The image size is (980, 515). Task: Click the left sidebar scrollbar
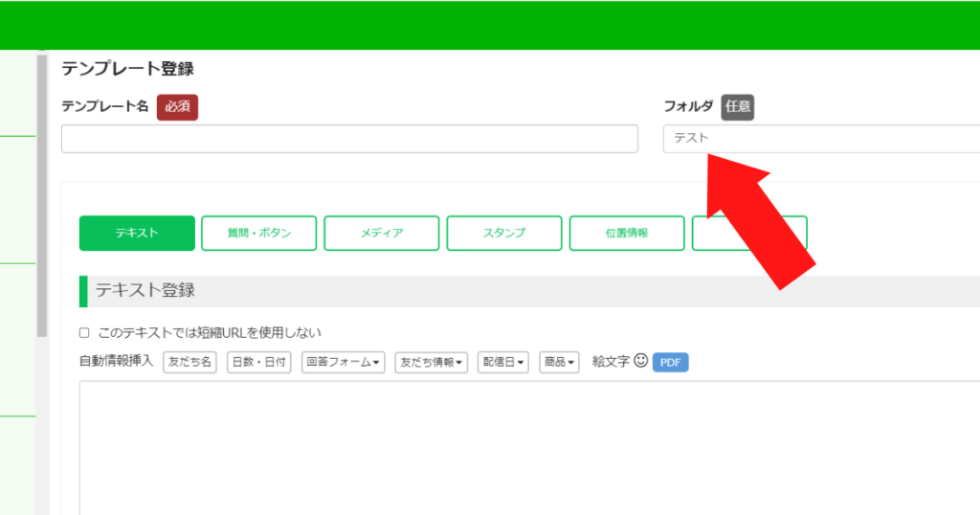[x=42, y=195]
